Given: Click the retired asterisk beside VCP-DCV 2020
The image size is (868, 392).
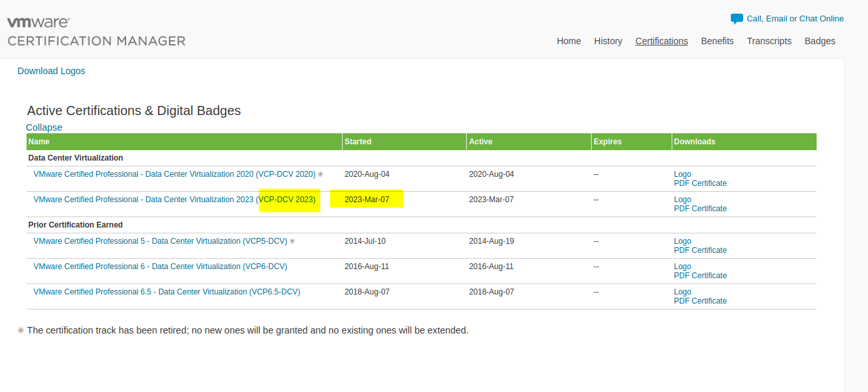Looking at the screenshot, I should coord(320,174).
